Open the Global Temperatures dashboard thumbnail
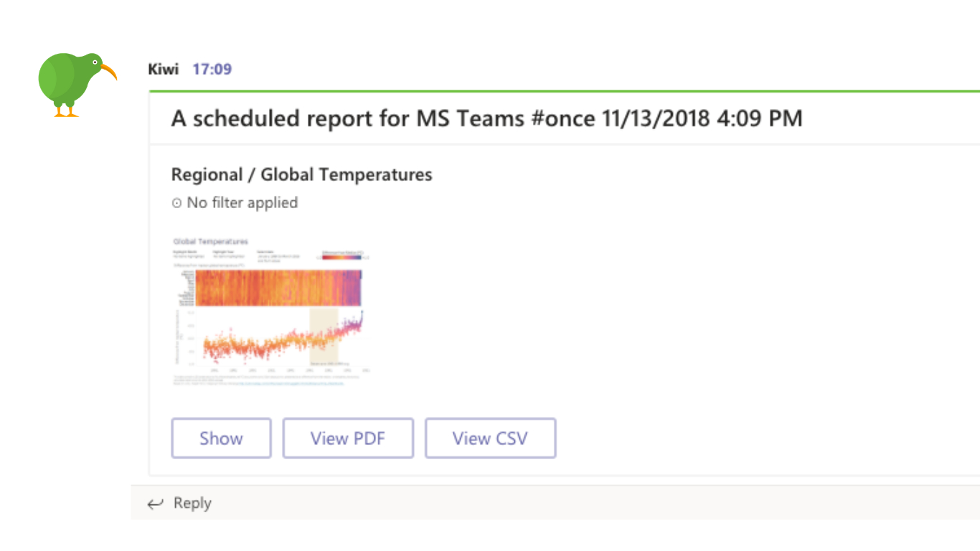The image size is (980, 551). coord(270,311)
